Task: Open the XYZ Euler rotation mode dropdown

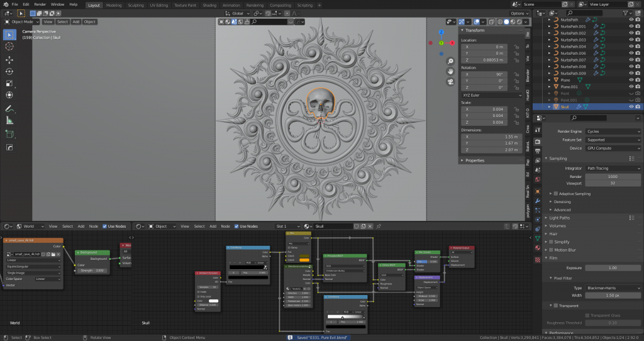Action: [x=491, y=95]
